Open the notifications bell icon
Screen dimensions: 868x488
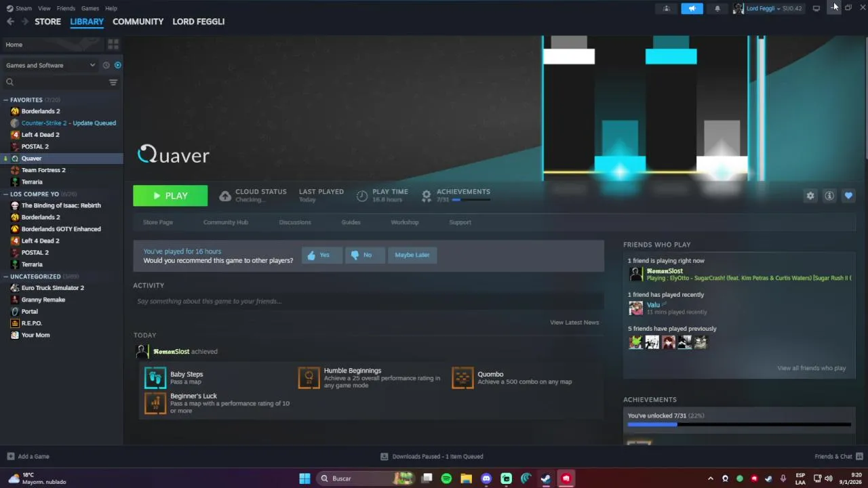717,8
